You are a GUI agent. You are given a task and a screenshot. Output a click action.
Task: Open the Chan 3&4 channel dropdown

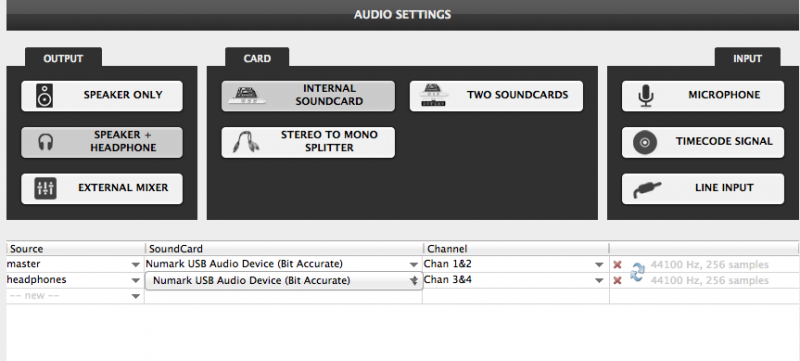tap(599, 280)
